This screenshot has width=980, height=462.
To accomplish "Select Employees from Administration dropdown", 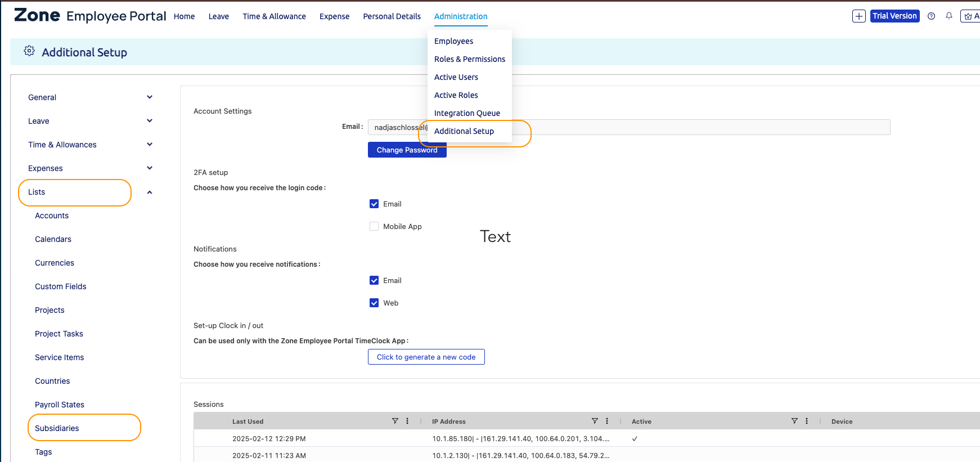I will tap(453, 41).
